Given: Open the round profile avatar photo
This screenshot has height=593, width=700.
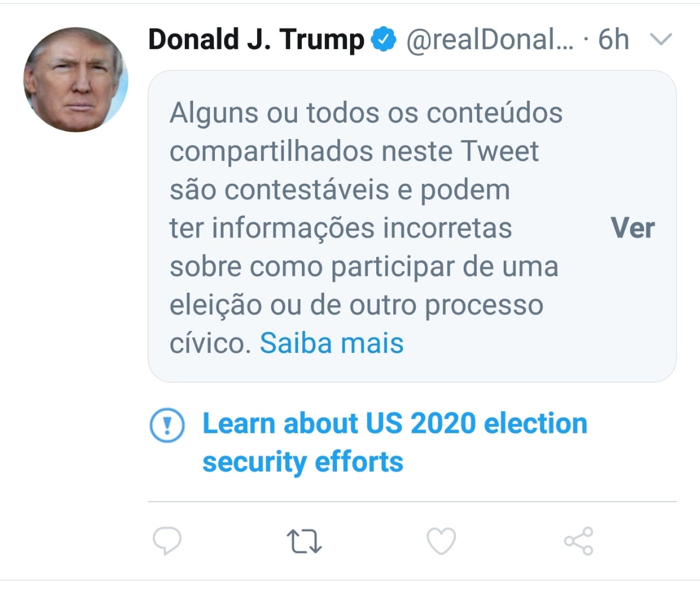Looking at the screenshot, I should coord(75,80).
